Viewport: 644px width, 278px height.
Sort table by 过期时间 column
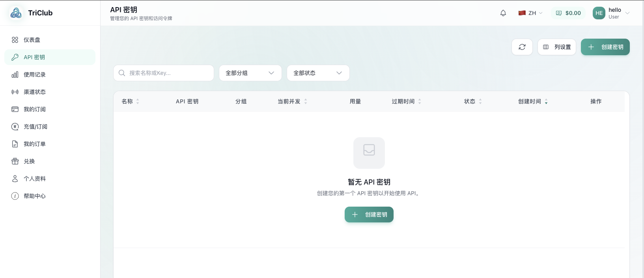[420, 101]
